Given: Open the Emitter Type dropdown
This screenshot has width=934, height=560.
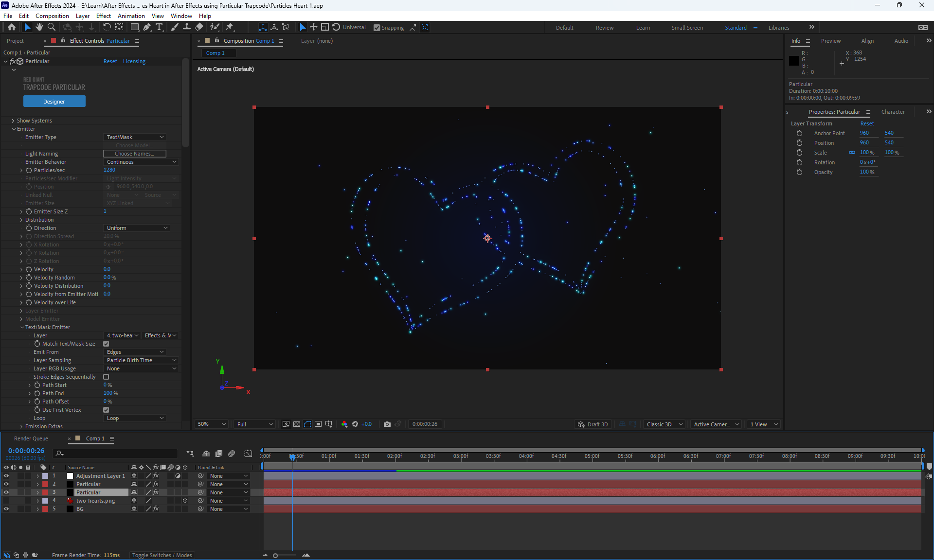Looking at the screenshot, I should point(135,137).
